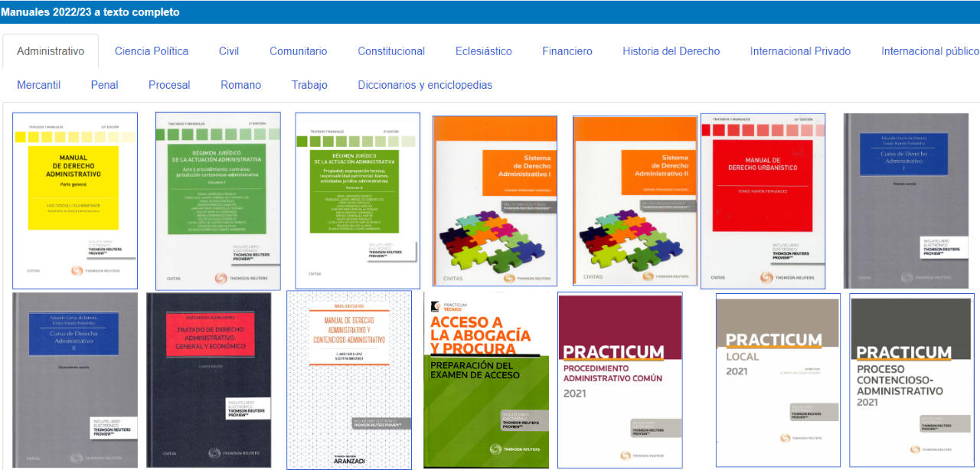Go to the Mercantil tab
Image resolution: width=980 pixels, height=470 pixels.
click(x=39, y=85)
